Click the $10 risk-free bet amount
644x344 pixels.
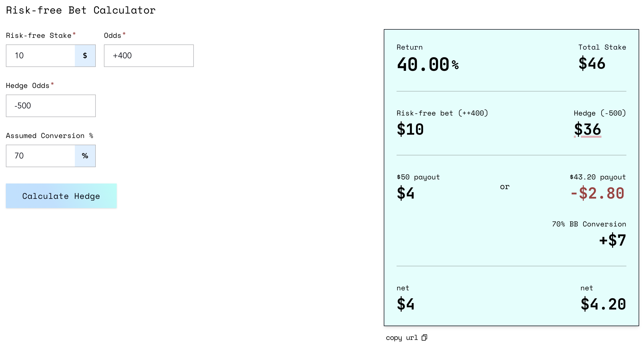tap(410, 129)
